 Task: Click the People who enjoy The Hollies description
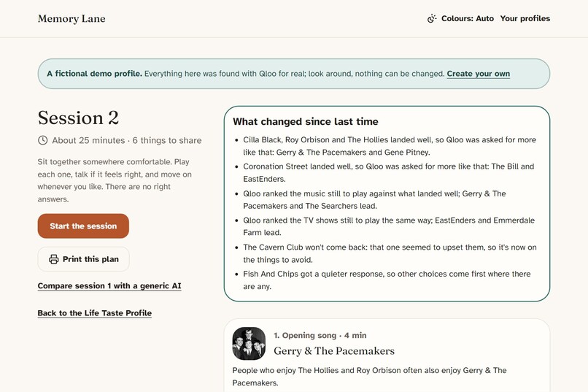[369, 376]
